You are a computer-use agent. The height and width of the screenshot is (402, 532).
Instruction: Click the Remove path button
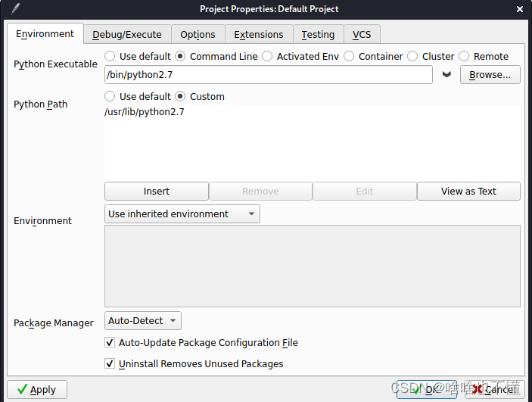tap(260, 191)
